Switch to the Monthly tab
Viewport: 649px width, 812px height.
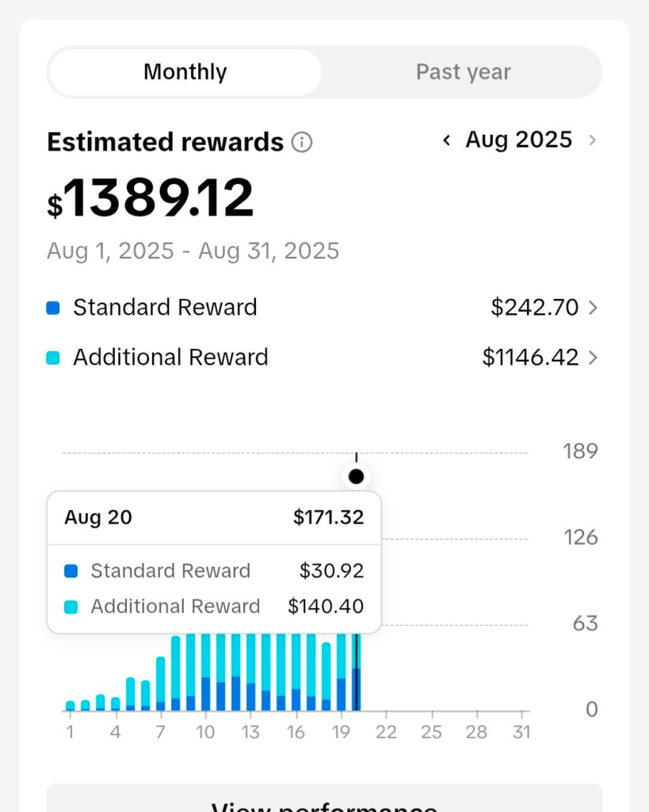tap(185, 72)
